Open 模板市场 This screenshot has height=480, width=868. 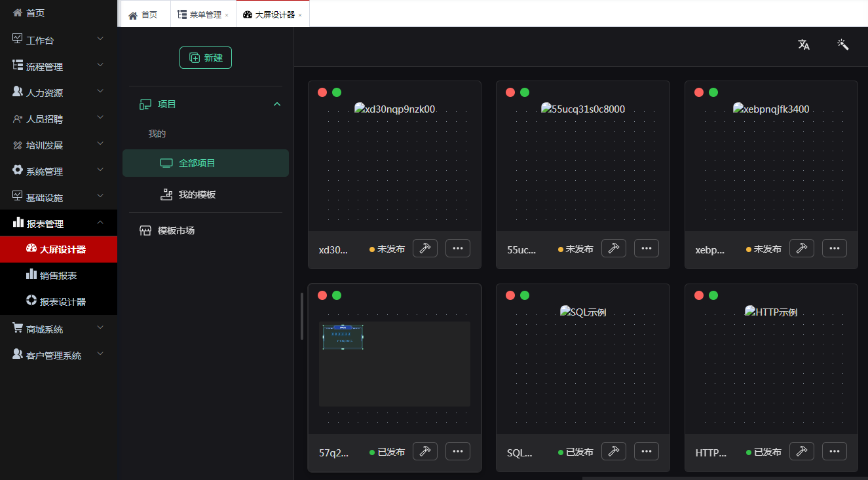(206, 231)
